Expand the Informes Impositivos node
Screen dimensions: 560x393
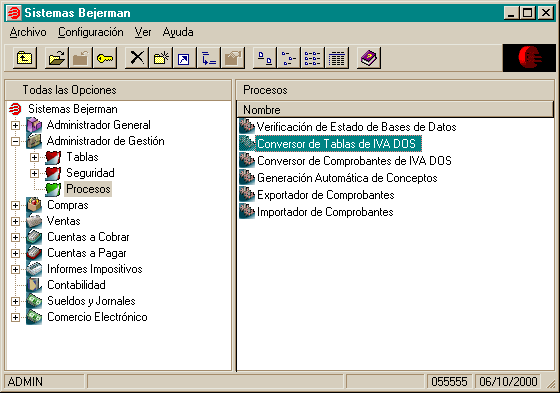(x=15, y=269)
